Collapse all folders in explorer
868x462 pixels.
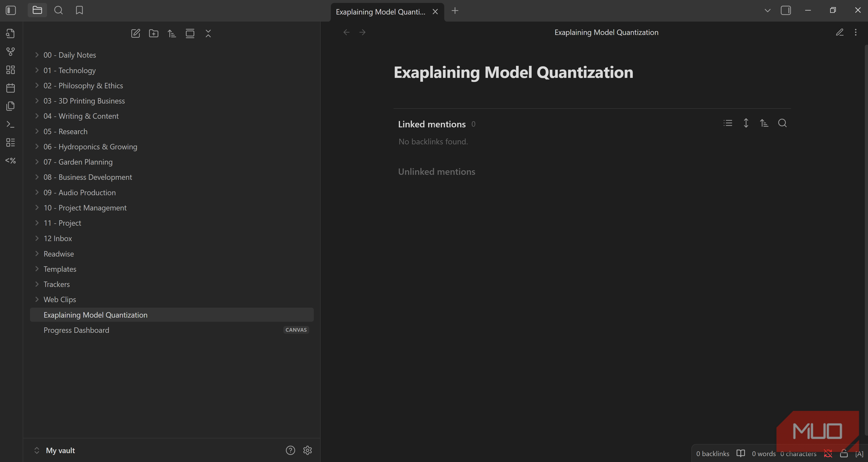208,33
